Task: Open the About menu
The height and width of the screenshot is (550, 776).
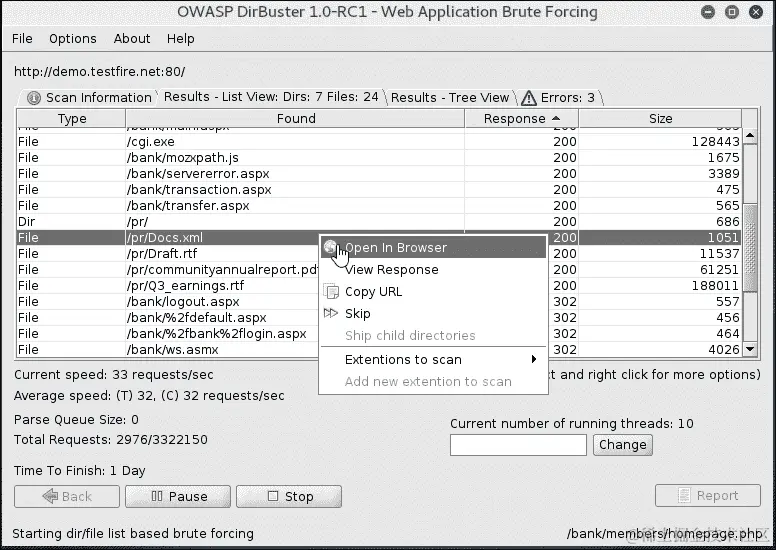Action: 132,39
